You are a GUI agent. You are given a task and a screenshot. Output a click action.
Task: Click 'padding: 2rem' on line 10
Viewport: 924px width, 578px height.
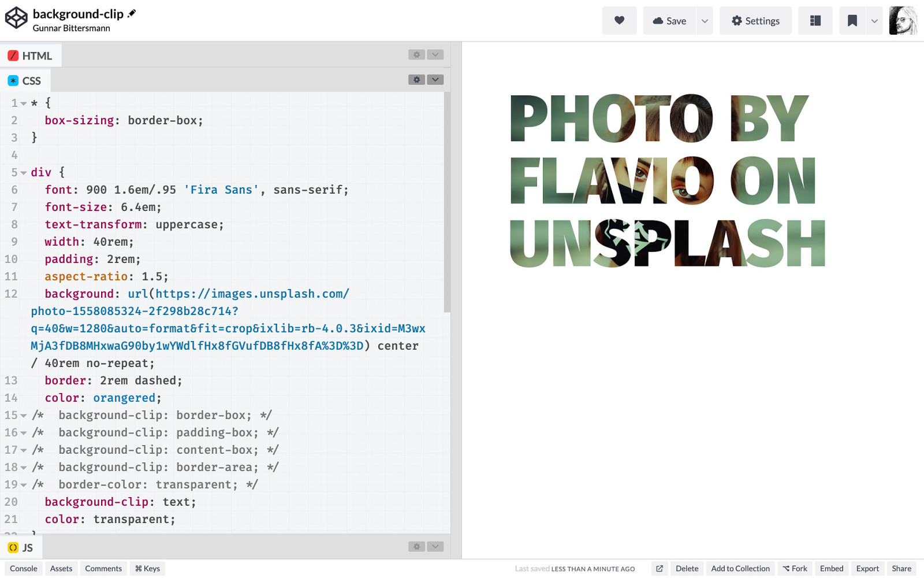tap(92, 259)
